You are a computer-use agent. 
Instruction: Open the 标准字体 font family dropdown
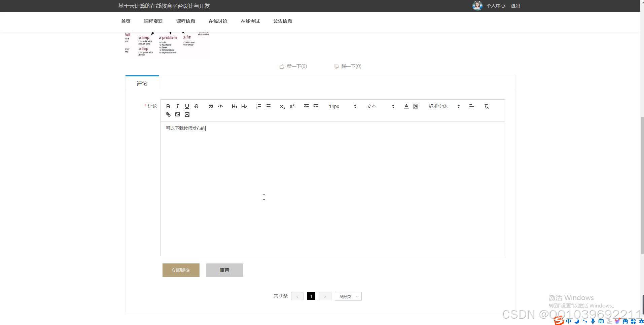(x=442, y=106)
